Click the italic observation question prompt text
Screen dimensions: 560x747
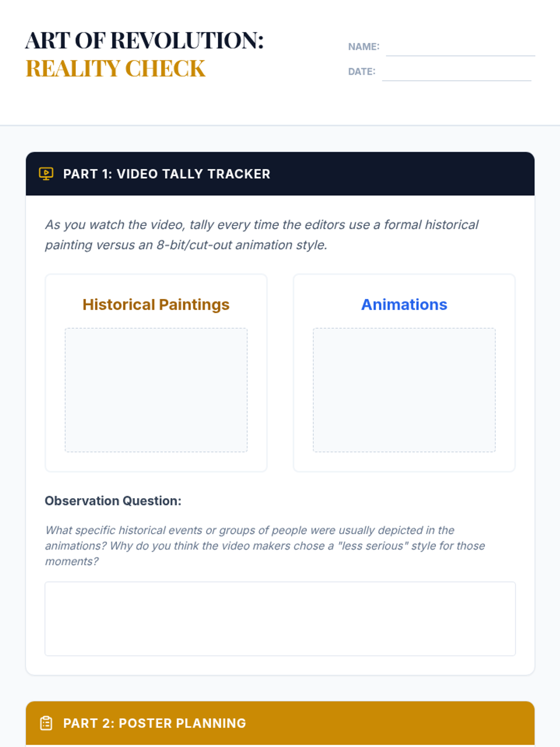265,545
